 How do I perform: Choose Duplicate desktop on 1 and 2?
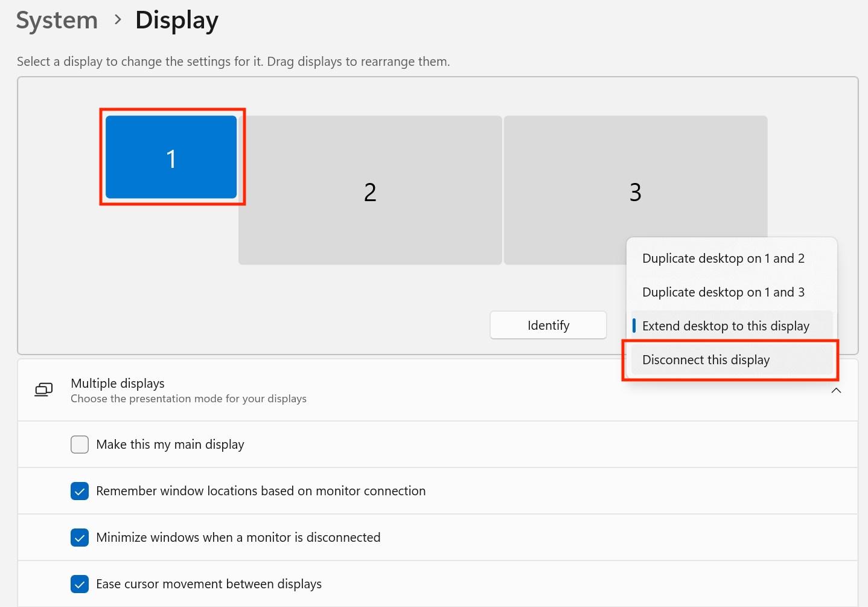point(723,259)
